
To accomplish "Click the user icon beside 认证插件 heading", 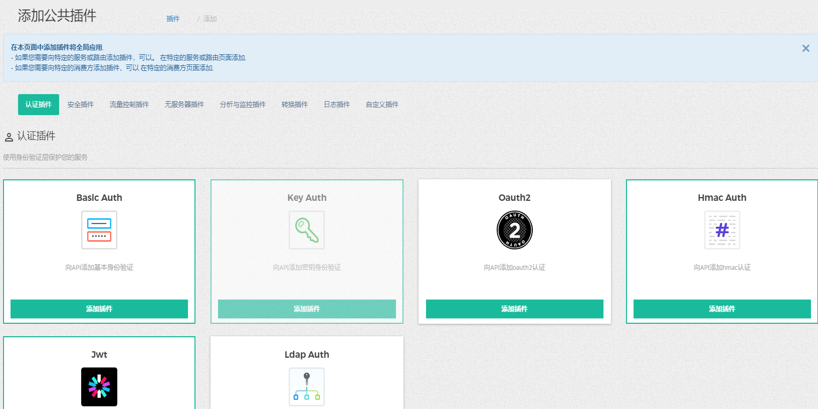I will point(9,137).
